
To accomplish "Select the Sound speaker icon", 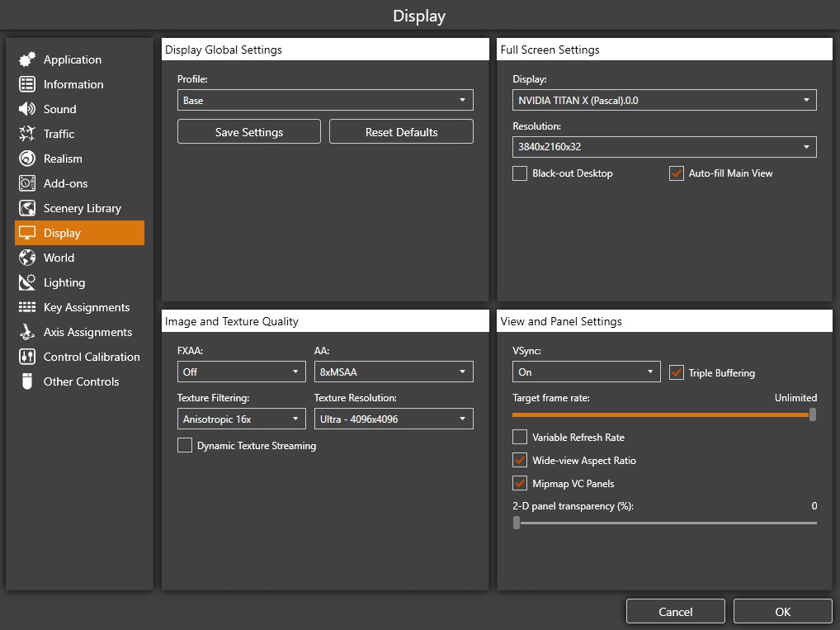I will click(26, 109).
